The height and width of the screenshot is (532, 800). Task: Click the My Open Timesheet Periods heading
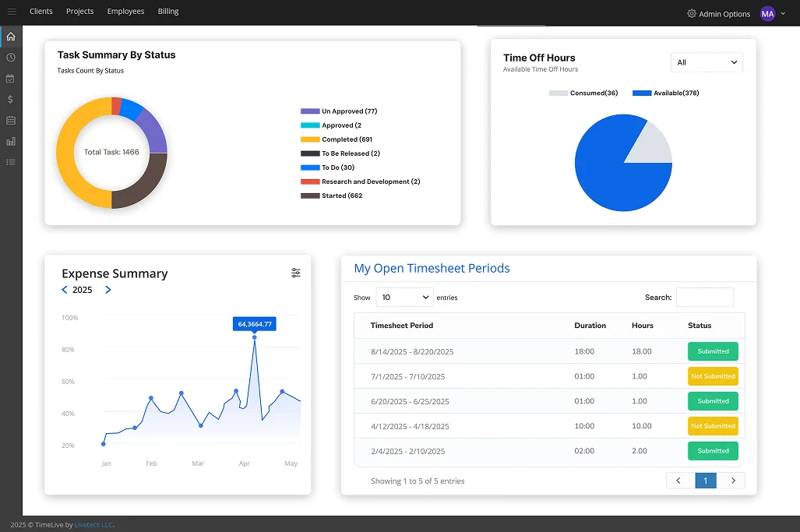pyautogui.click(x=432, y=268)
